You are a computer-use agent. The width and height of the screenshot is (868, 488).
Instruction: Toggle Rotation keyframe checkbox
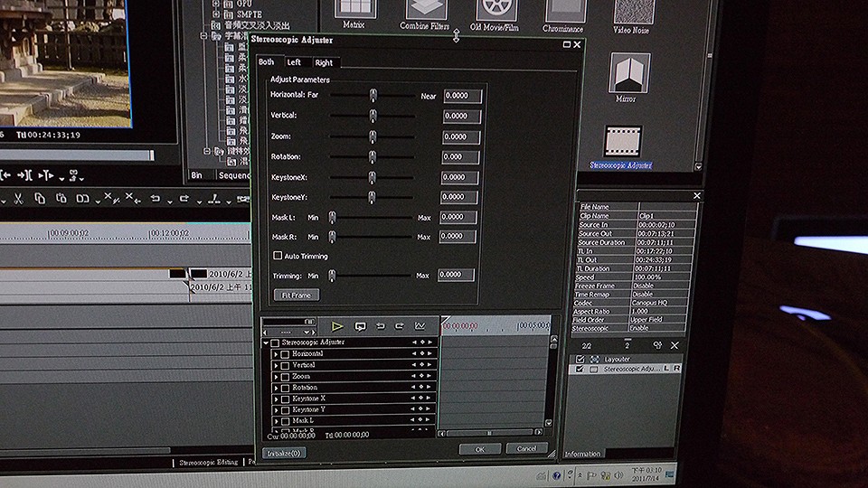coord(285,388)
